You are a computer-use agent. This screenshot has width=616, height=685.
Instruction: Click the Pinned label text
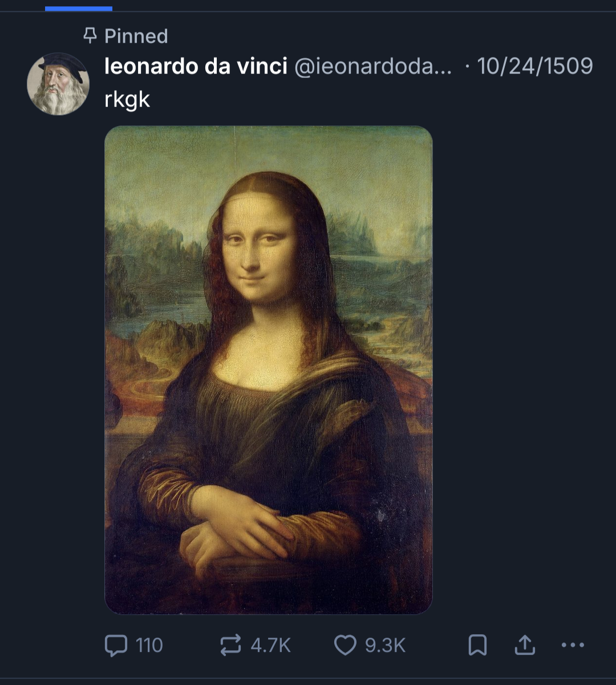[136, 37]
